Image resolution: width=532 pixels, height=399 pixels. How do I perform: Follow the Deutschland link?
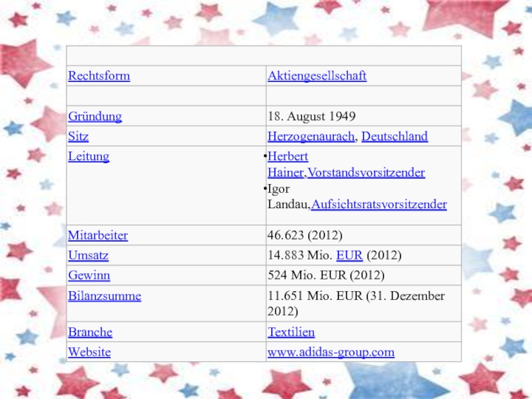[394, 136]
